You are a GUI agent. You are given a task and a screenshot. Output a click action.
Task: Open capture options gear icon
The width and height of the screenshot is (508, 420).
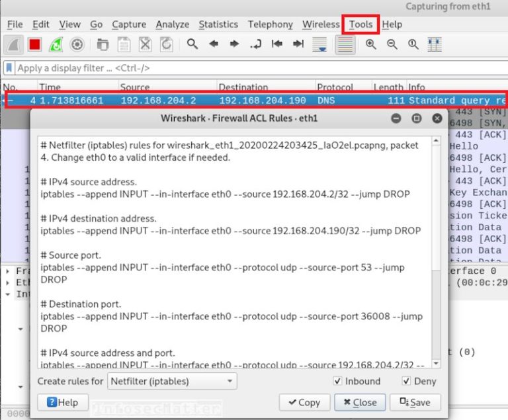(77, 44)
